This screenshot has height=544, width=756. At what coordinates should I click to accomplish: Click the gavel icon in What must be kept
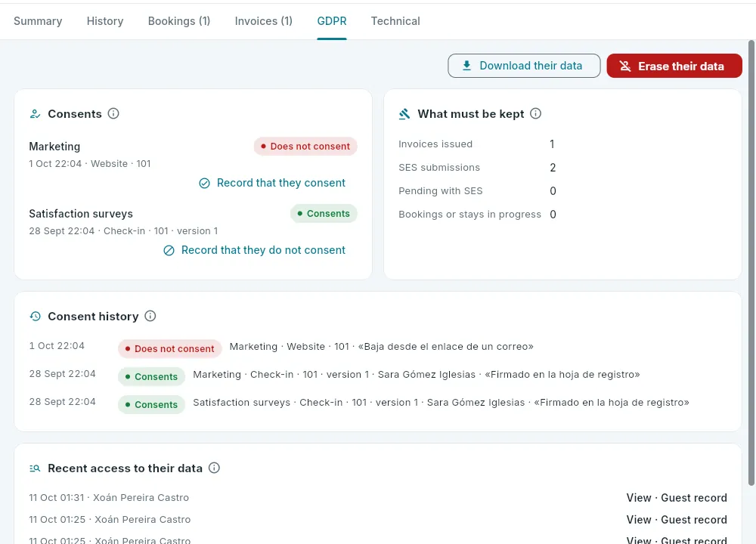pyautogui.click(x=404, y=114)
